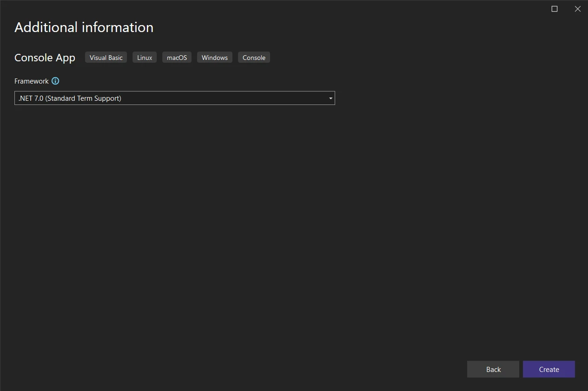The height and width of the screenshot is (391, 588).
Task: Expand the Framework dropdown arrow
Action: [330, 98]
